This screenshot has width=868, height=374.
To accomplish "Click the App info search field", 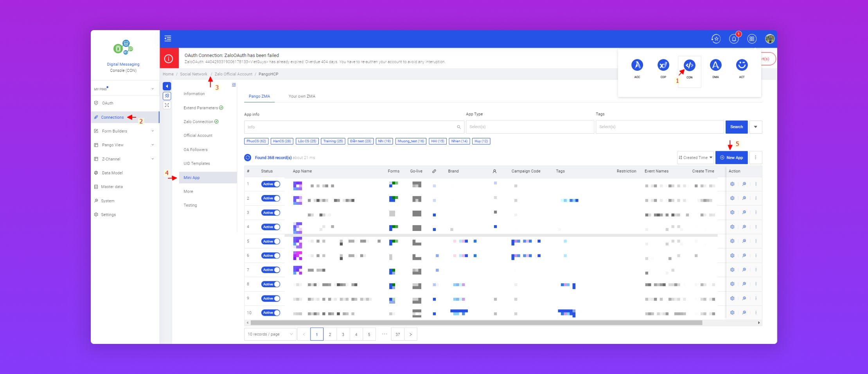I will pos(350,127).
